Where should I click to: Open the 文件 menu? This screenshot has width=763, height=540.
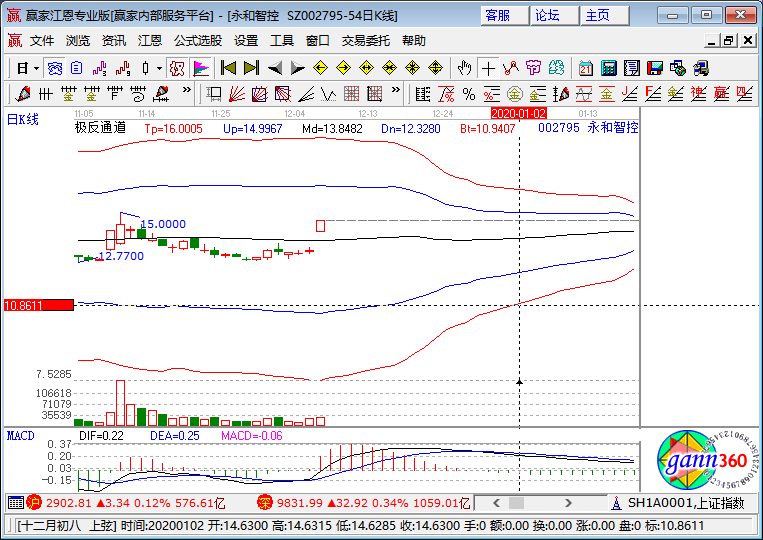pyautogui.click(x=42, y=41)
